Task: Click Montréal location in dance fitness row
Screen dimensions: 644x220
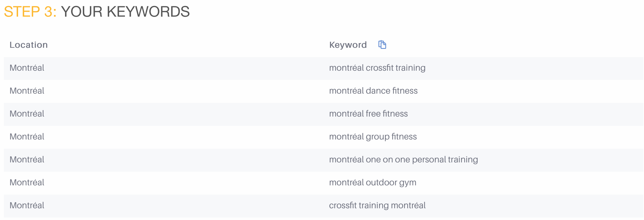Action: [x=27, y=91]
